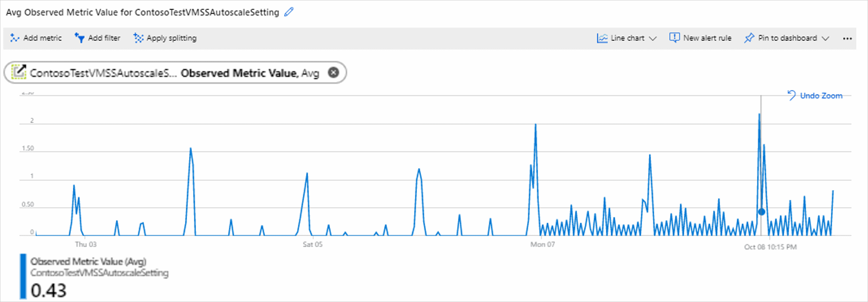Select the Add metric toolbar button
The height and width of the screenshot is (302, 868).
pyautogui.click(x=36, y=38)
